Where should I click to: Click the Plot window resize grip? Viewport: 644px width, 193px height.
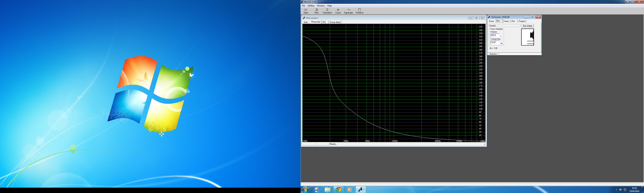coord(484,144)
